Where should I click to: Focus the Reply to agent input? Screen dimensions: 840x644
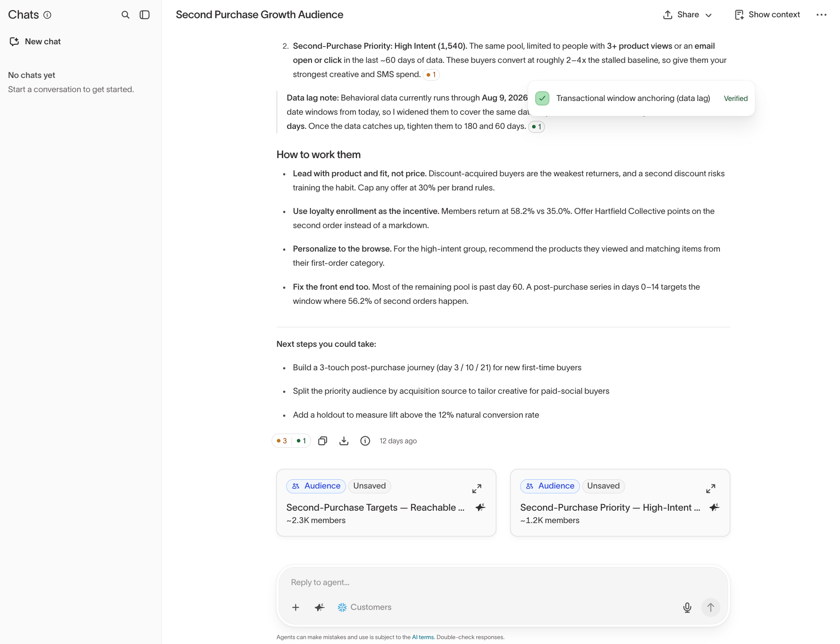tap(503, 582)
